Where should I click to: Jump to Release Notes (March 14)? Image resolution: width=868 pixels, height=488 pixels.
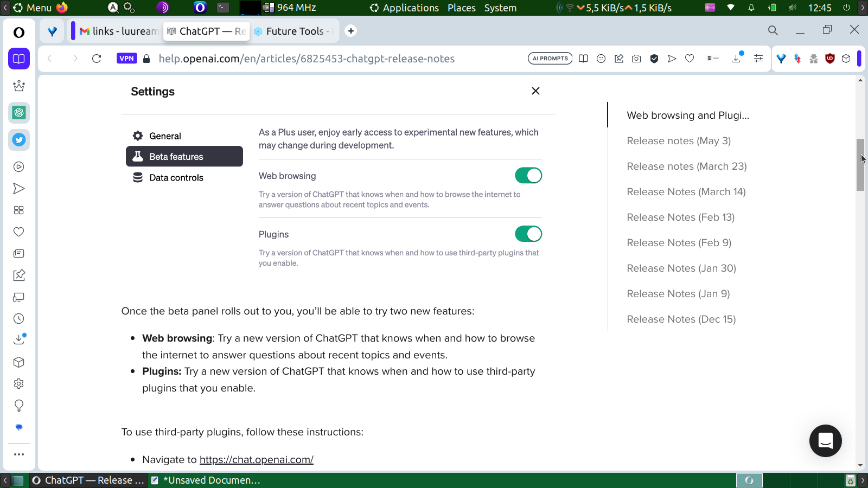686,192
